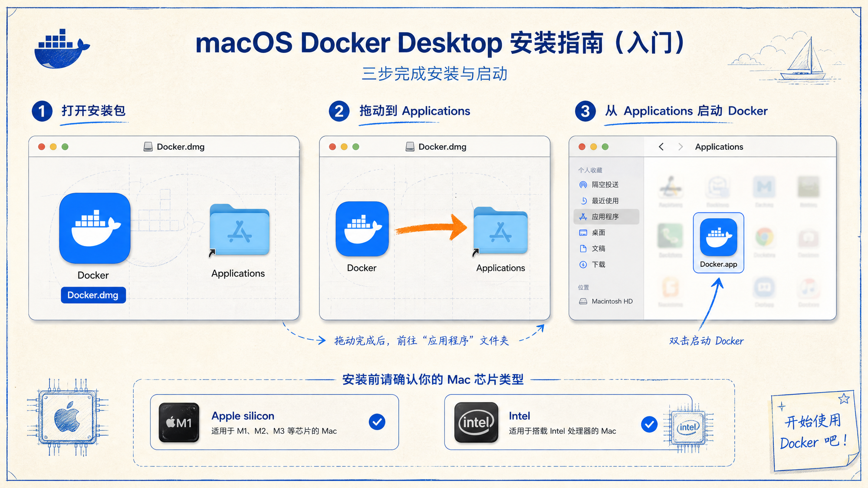Click Applications title in Finder window
This screenshot has width=868, height=488.
pos(719,147)
